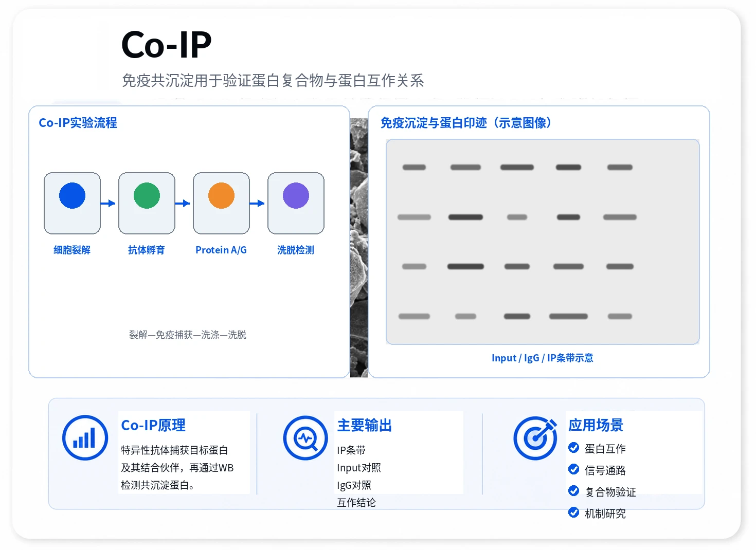Screen dimensions: 756x550
Task: Click the Western blot gel image
Action: (543, 242)
